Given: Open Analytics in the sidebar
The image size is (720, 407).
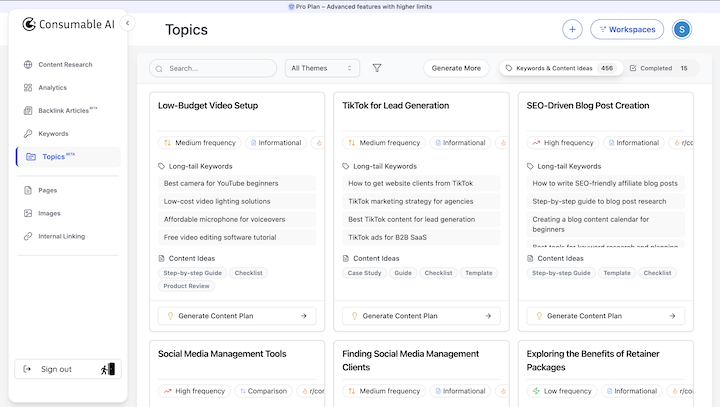Looking at the screenshot, I should click(x=52, y=88).
